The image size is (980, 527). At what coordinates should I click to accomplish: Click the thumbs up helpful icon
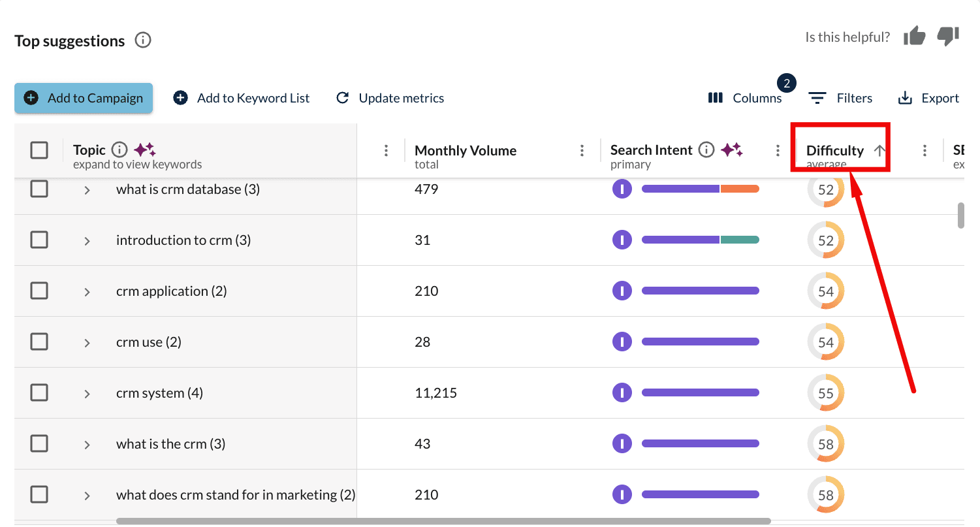click(915, 37)
